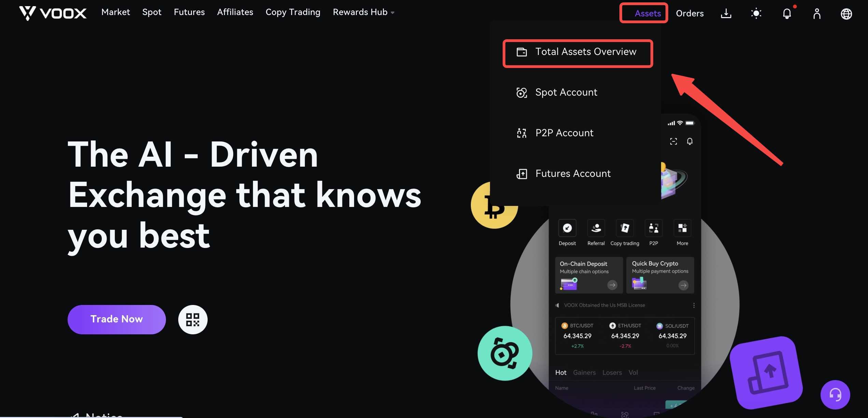
Task: Click the wallet icon beside Total Assets Overview
Action: pyautogui.click(x=521, y=52)
